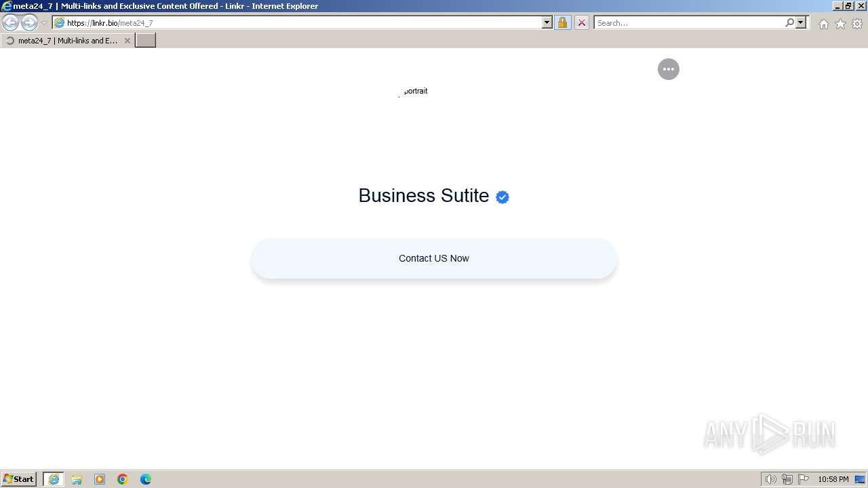868x488 pixels.
Task: Click the portrait image placeholder
Action: [x=414, y=91]
